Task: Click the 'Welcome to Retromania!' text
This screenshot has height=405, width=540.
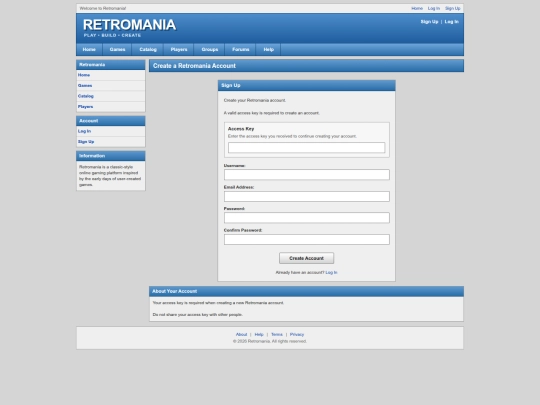Action: [x=103, y=8]
